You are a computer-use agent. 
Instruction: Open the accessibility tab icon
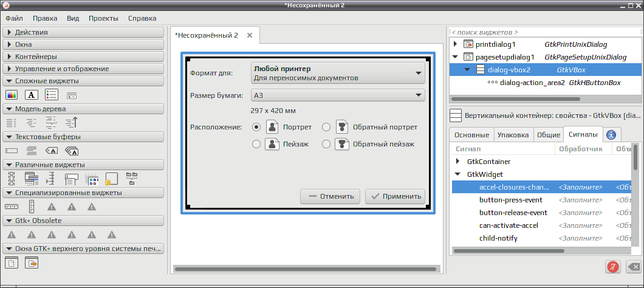(612, 135)
